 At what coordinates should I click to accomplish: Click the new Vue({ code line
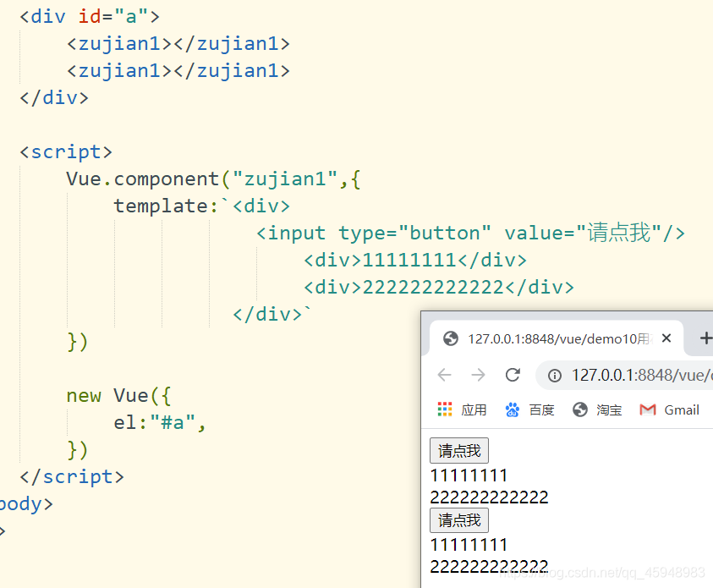pyautogui.click(x=118, y=396)
